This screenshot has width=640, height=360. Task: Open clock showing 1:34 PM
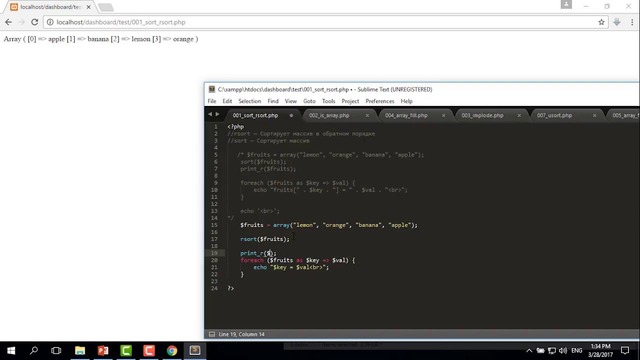pos(600,351)
